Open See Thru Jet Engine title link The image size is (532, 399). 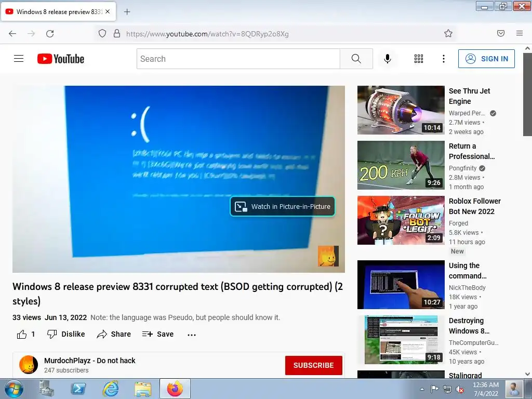pos(469,96)
